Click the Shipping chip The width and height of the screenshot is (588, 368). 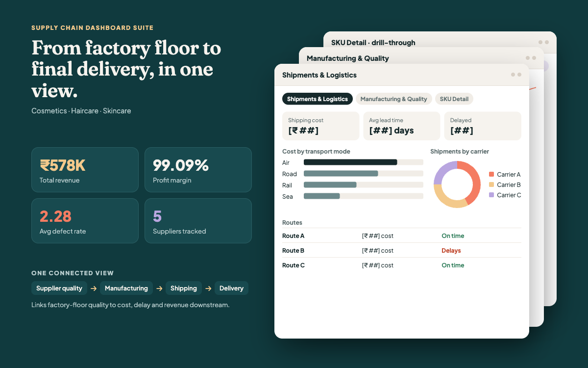click(x=184, y=288)
